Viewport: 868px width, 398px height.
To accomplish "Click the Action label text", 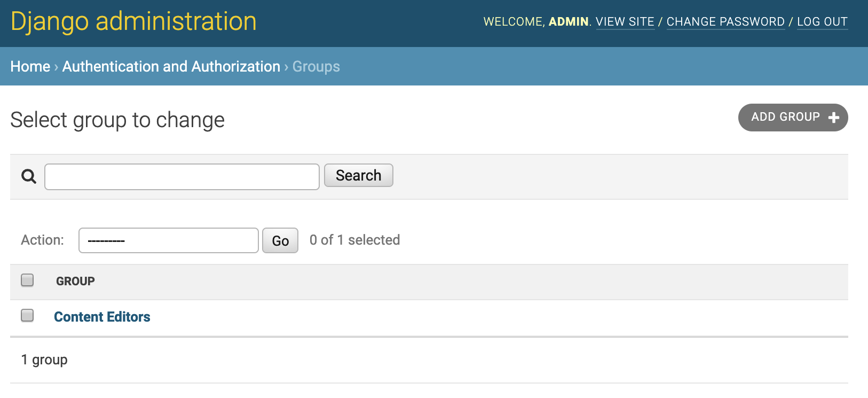I will 42,240.
